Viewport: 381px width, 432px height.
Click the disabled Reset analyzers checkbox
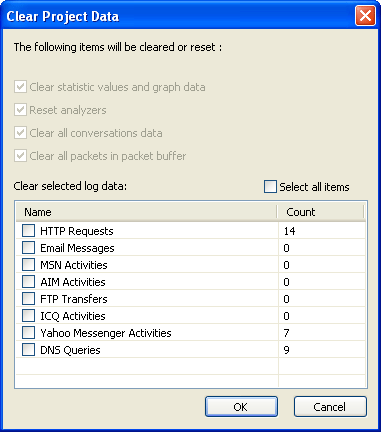pyautogui.click(x=20, y=110)
